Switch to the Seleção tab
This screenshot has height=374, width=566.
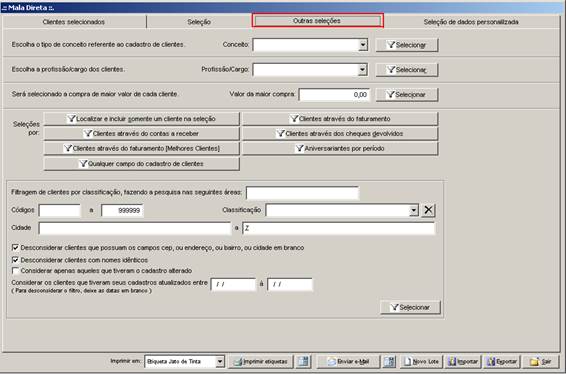pyautogui.click(x=199, y=22)
